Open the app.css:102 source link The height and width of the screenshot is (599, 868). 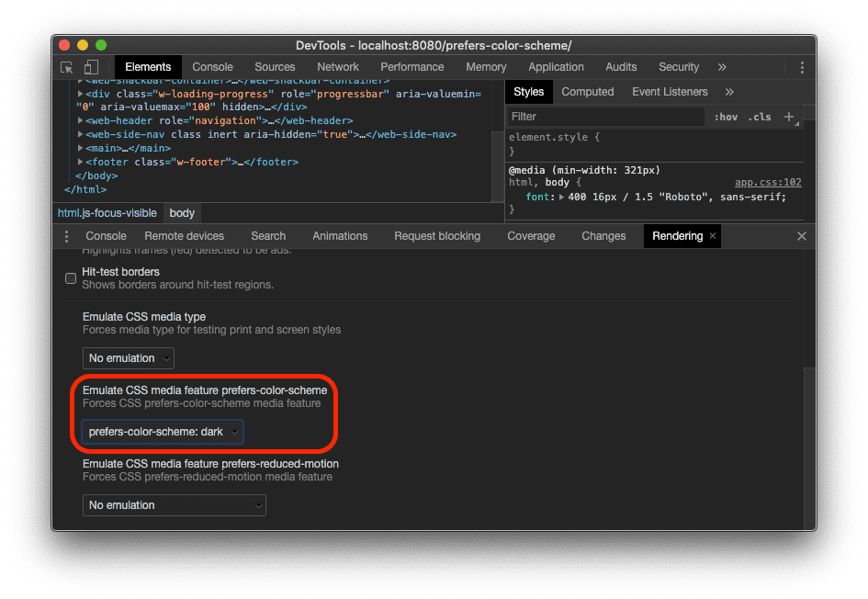click(768, 182)
